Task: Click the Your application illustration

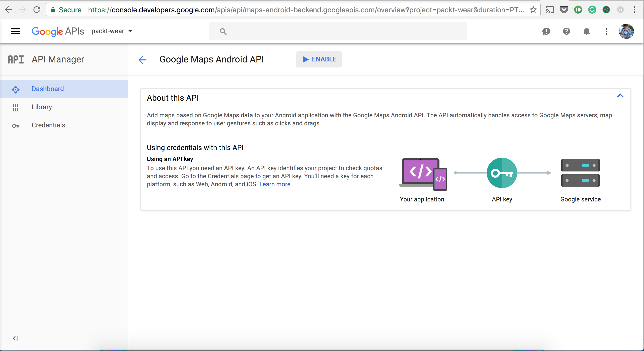Action: tap(423, 174)
